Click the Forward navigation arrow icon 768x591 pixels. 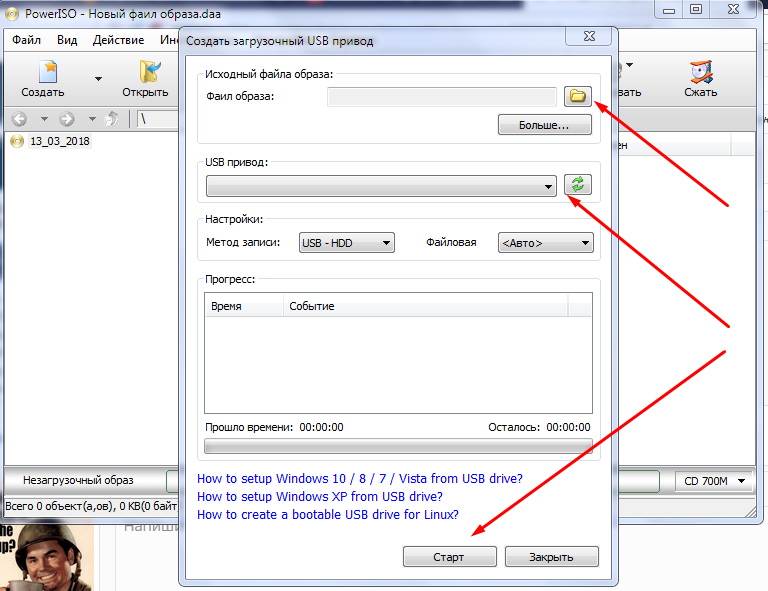click(67, 118)
